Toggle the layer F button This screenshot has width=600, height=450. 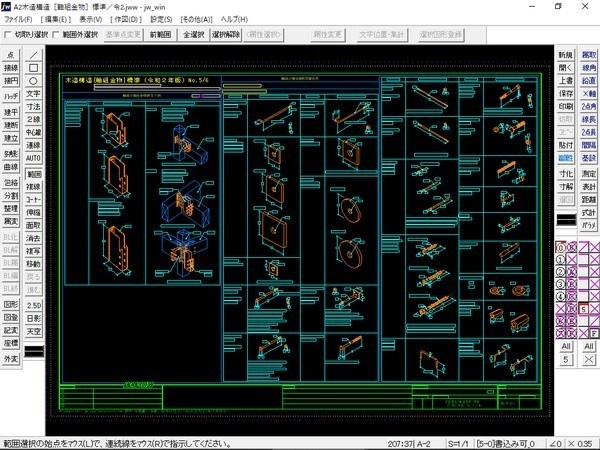(594, 333)
